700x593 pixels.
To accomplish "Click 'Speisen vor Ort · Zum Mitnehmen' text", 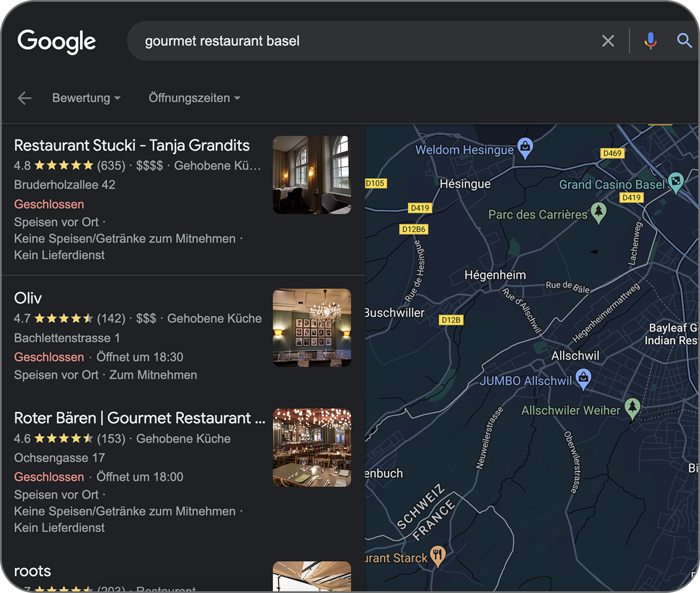I will pyautogui.click(x=106, y=375).
